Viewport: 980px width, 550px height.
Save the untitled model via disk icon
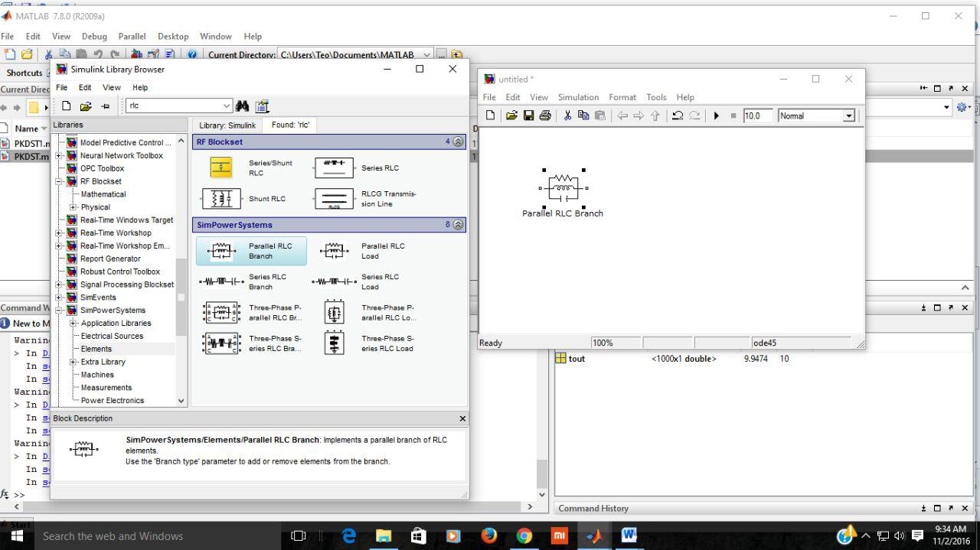(x=529, y=116)
